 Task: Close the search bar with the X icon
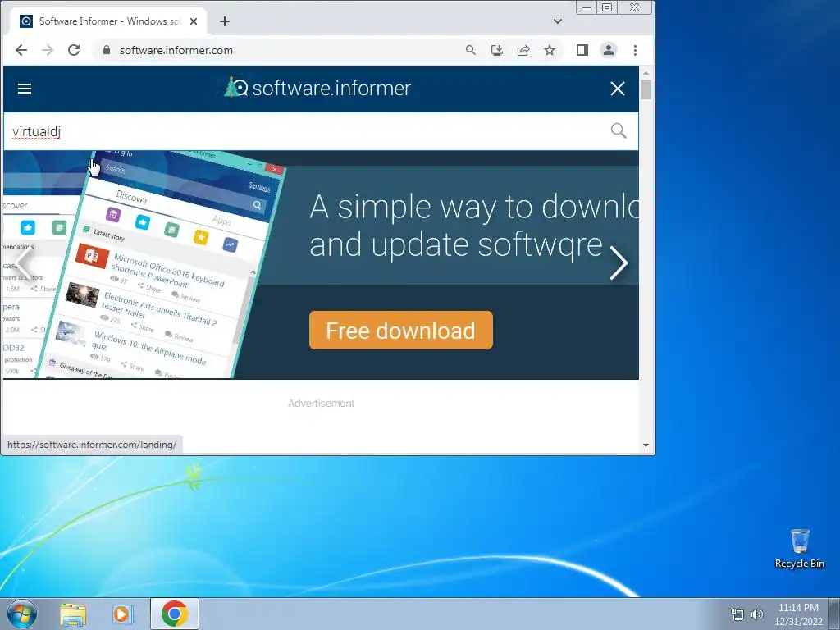pyautogui.click(x=617, y=89)
